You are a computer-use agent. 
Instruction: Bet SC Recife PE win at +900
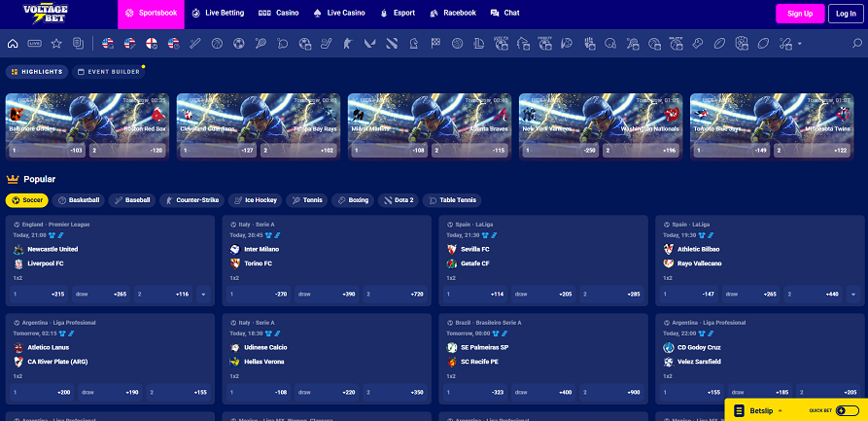click(611, 392)
